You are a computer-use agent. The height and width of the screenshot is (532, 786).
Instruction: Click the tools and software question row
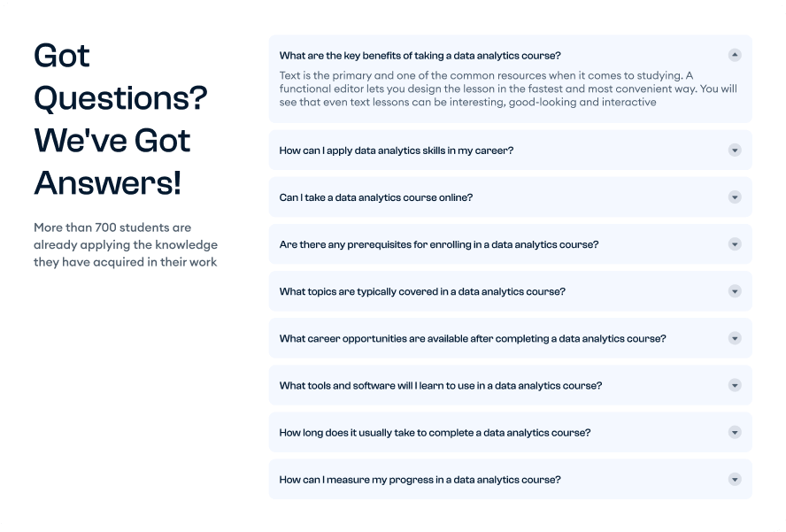(x=440, y=386)
